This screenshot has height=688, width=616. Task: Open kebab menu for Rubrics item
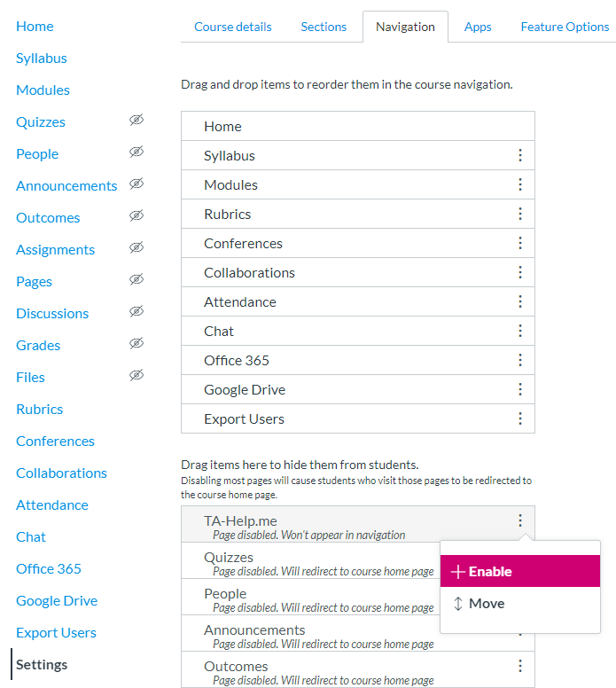pos(520,214)
